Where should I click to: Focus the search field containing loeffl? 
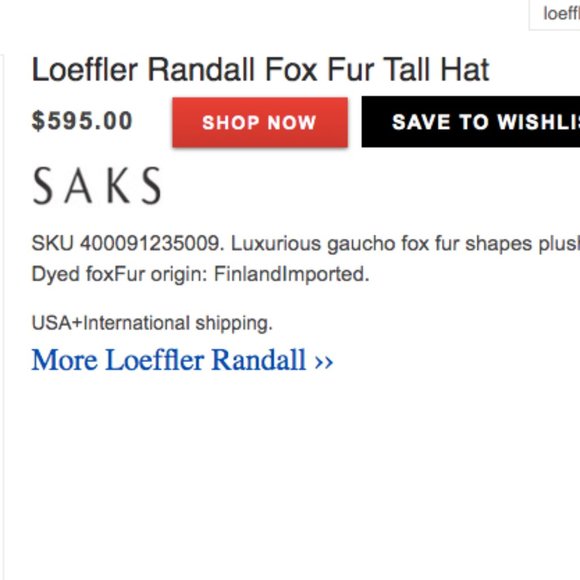(x=555, y=15)
